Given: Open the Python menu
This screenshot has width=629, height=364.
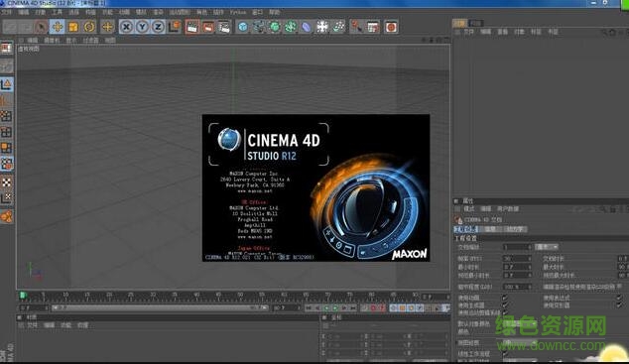Looking at the screenshot, I should click(x=238, y=13).
